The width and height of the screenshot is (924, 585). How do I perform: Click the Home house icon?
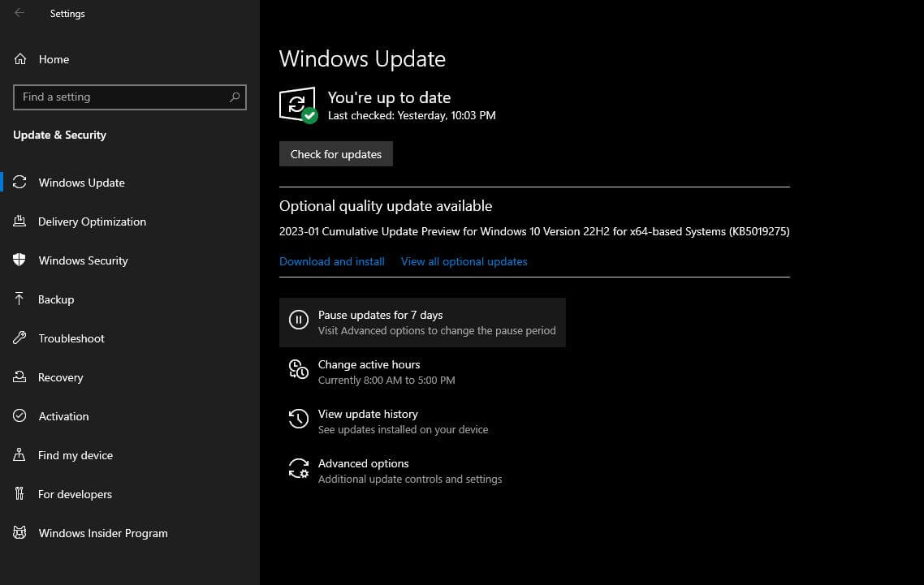(20, 59)
